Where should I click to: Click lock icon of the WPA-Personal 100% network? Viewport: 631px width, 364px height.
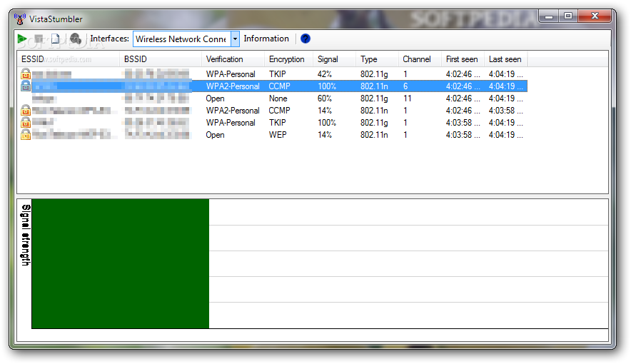click(x=26, y=122)
